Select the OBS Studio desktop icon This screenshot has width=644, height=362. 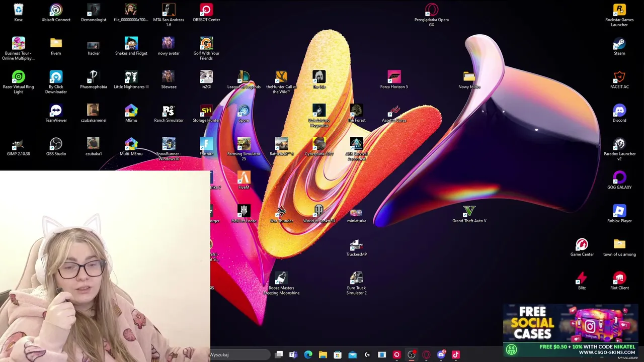(x=56, y=147)
